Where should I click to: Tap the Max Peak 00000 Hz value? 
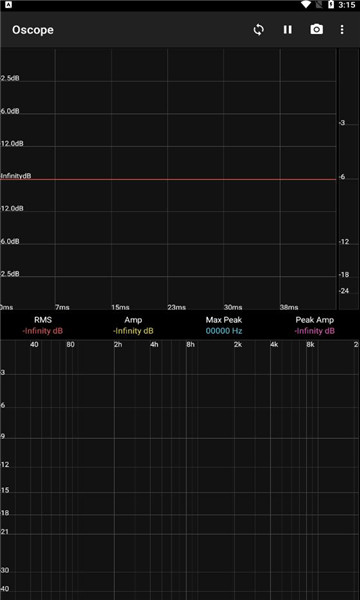pyautogui.click(x=224, y=331)
